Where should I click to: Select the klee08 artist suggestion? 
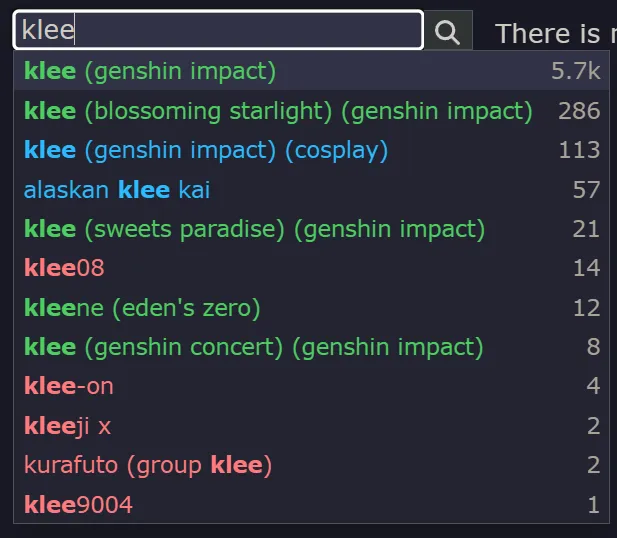click(311, 268)
